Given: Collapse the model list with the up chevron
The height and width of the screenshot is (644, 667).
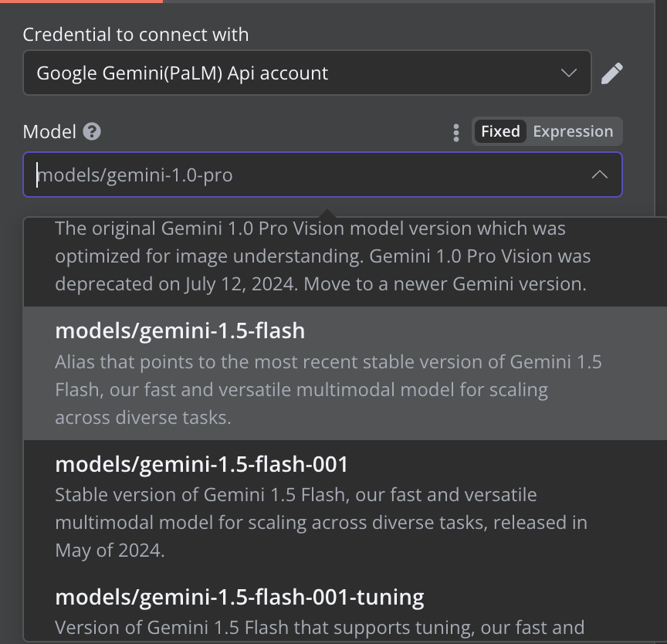Looking at the screenshot, I should pos(599,175).
